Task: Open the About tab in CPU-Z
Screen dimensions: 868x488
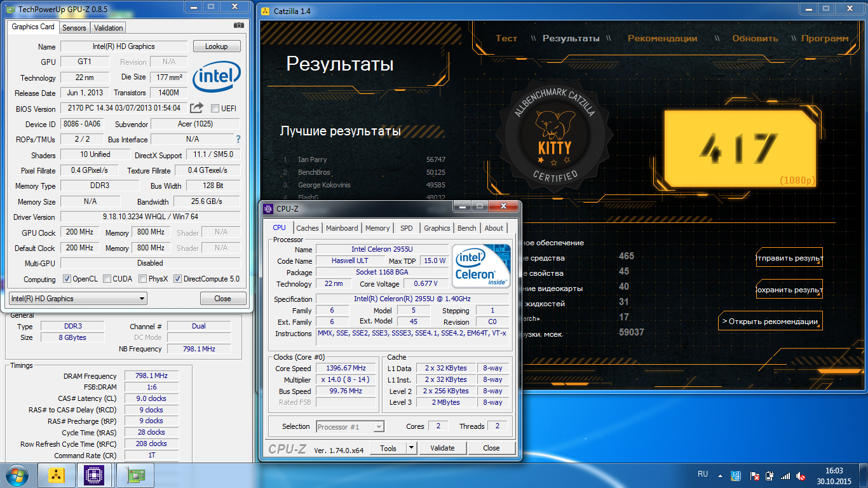Action: (494, 228)
